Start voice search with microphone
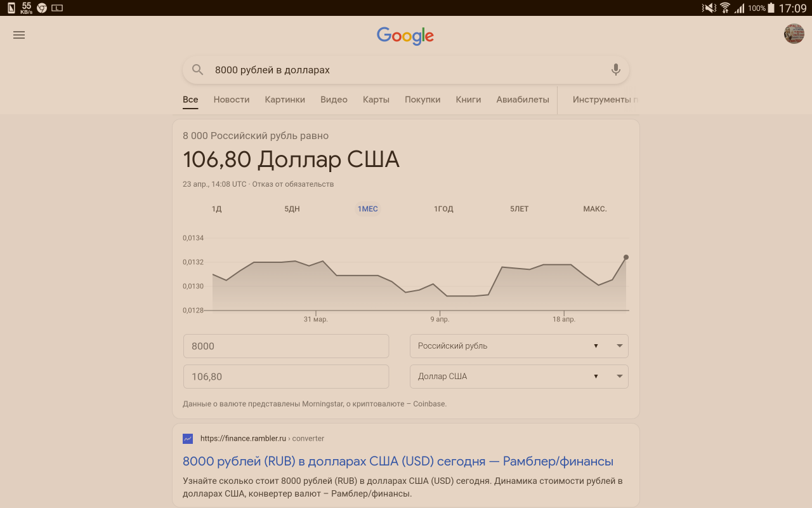 (x=615, y=70)
